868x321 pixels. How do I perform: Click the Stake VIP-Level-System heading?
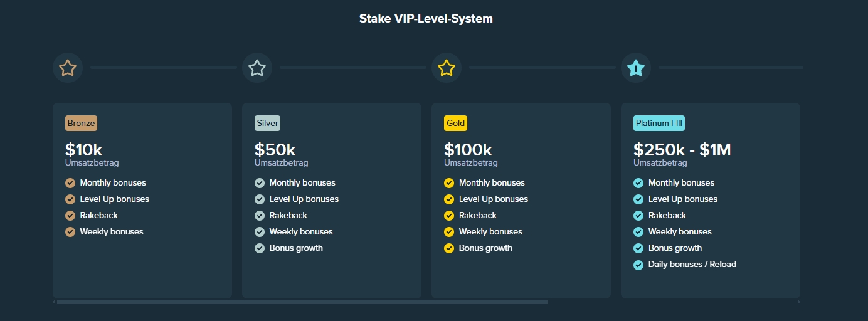[x=426, y=19]
